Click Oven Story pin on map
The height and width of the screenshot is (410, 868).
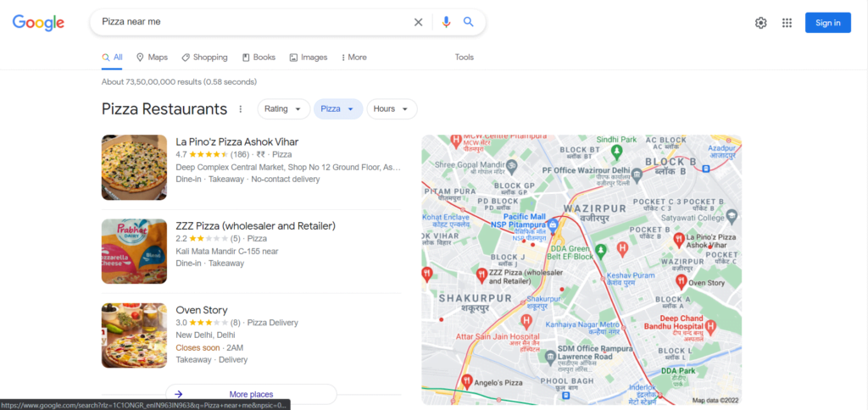click(682, 281)
